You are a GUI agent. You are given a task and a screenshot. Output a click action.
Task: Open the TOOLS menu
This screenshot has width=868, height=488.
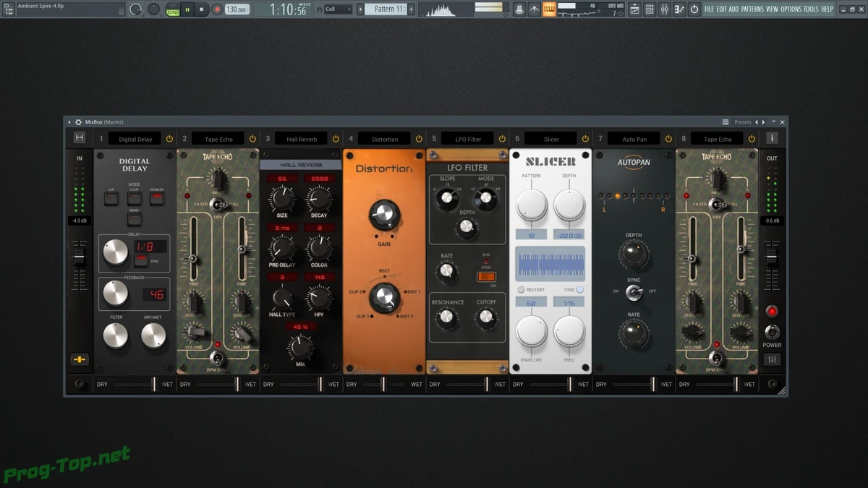pos(811,9)
